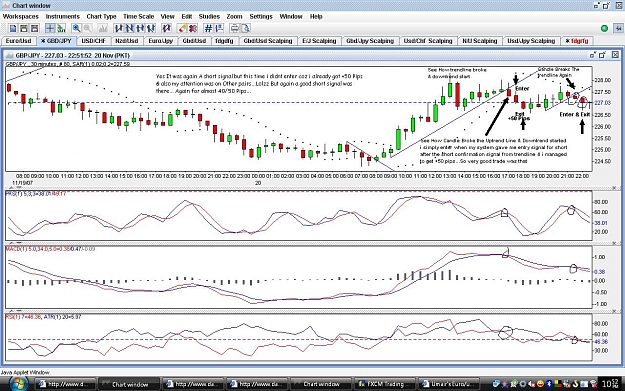The width and height of the screenshot is (625, 391).
Task: Open the Help menu
Action: click(316, 16)
